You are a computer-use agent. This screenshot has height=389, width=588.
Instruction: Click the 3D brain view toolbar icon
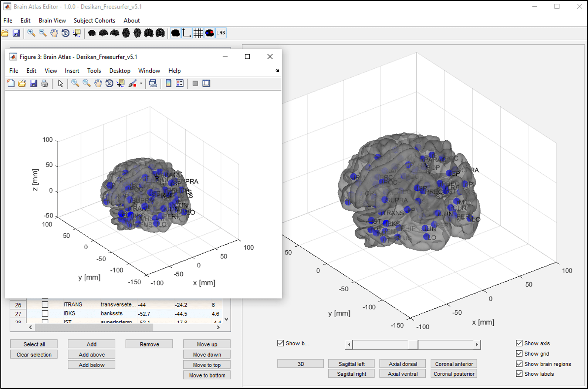(x=92, y=33)
